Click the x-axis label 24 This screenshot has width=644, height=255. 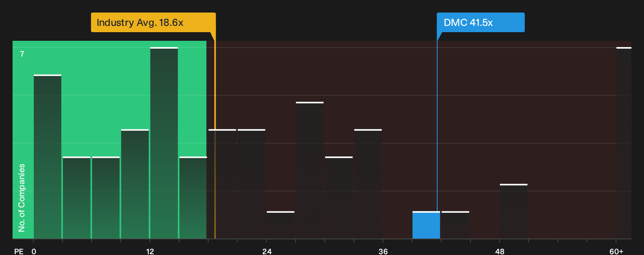pyautogui.click(x=267, y=251)
